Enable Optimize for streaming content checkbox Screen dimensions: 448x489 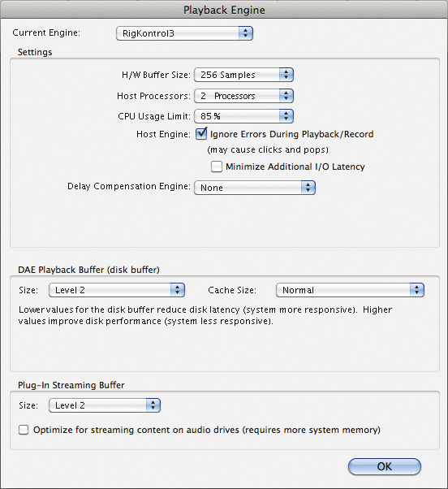24,430
